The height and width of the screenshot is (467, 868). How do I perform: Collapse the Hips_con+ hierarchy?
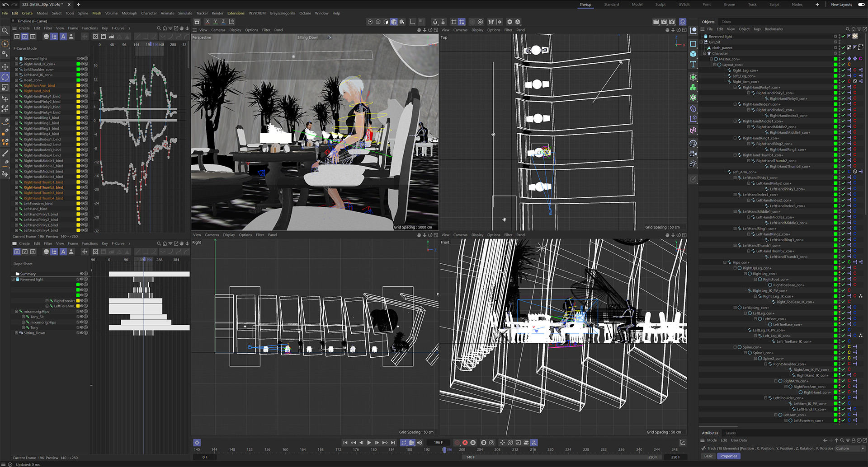(725, 262)
